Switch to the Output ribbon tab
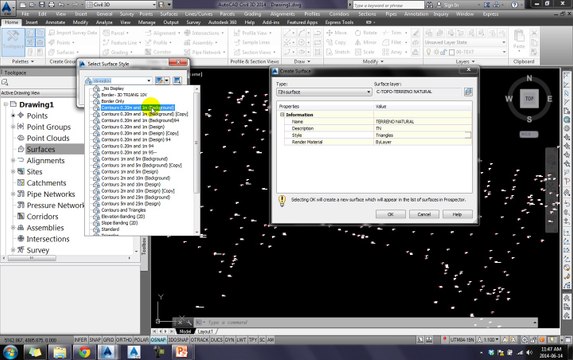The width and height of the screenshot is (573, 360). (171, 22)
